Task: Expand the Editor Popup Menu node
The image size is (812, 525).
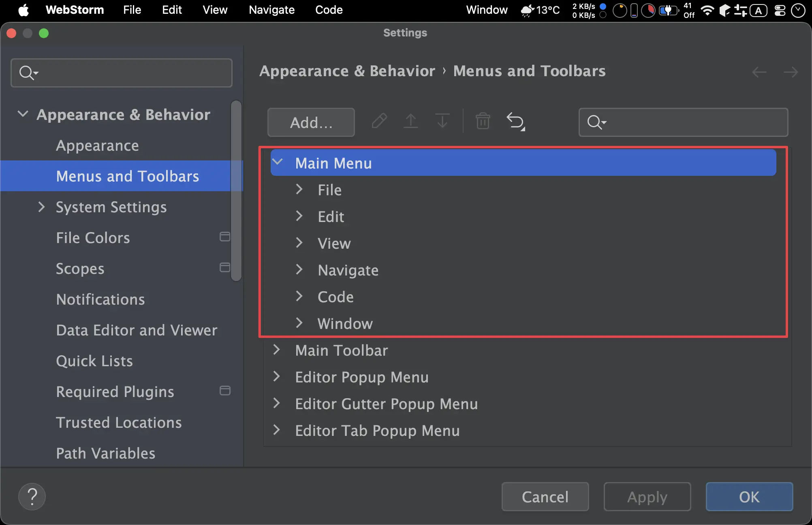Action: tap(277, 377)
